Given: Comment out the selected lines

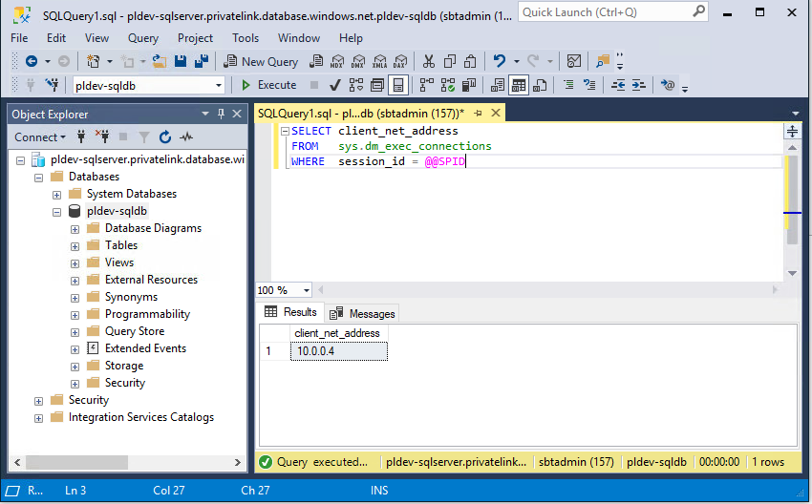Looking at the screenshot, I should [568, 85].
